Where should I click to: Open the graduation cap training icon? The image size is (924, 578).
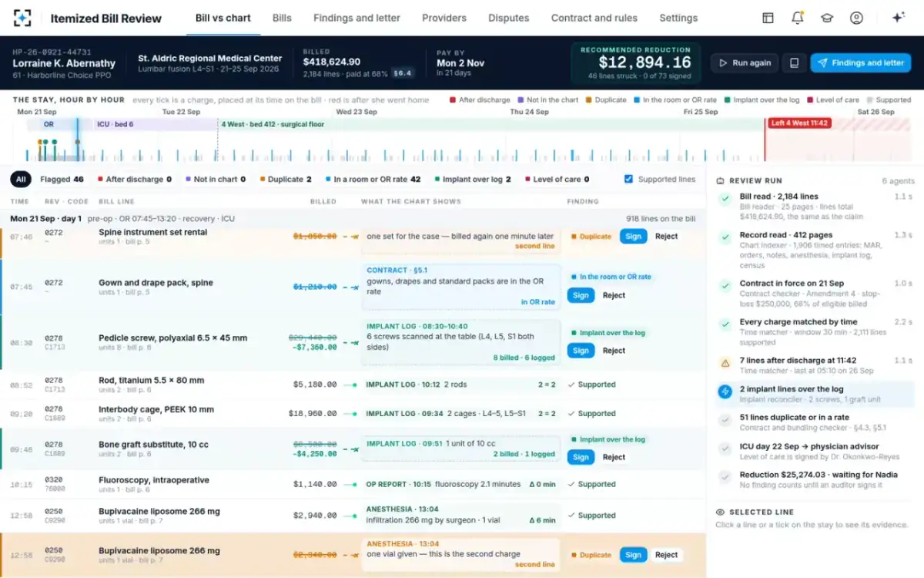[827, 18]
